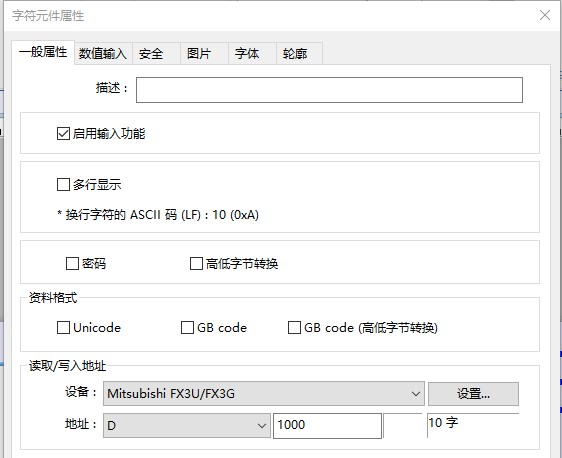This screenshot has height=458, width=562.
Task: Select the 一般属性 tab
Action: point(43,52)
